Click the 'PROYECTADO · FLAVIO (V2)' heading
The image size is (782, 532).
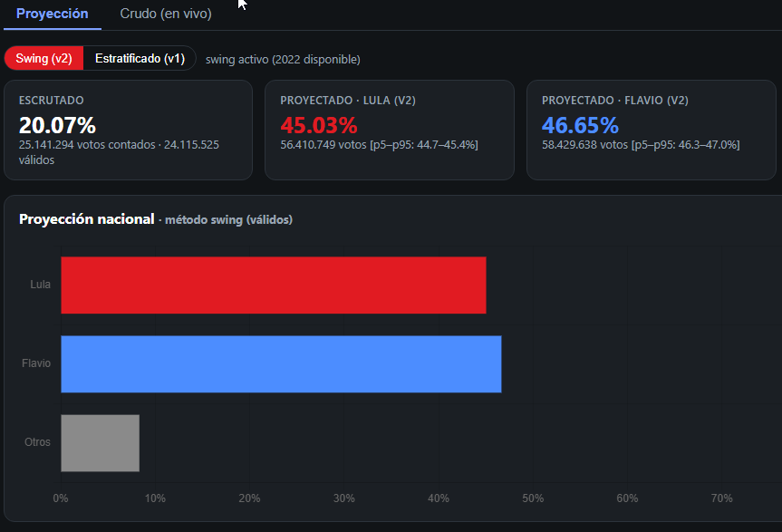(615, 101)
